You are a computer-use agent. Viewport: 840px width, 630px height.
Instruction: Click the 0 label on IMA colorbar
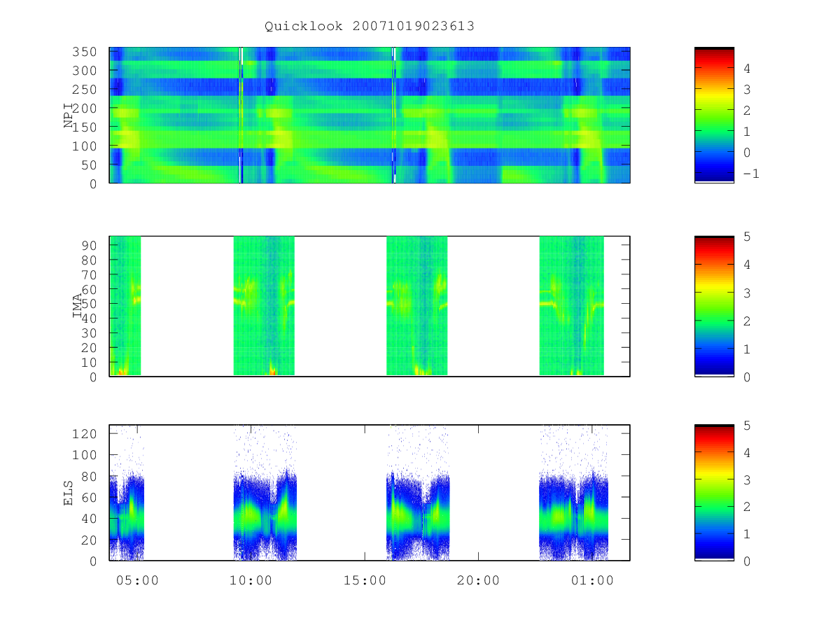tap(747, 377)
